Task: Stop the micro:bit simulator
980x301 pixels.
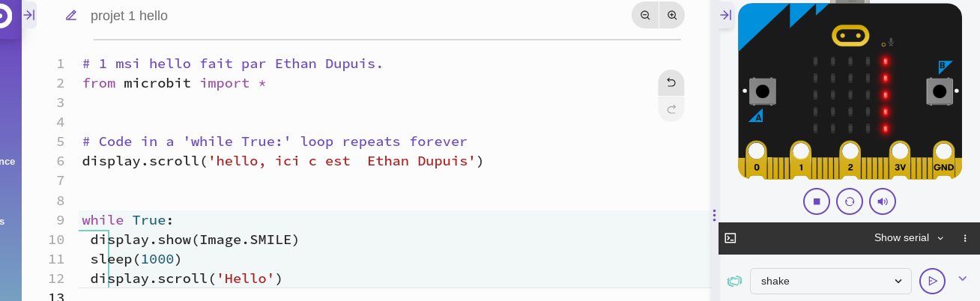Action: tap(817, 201)
